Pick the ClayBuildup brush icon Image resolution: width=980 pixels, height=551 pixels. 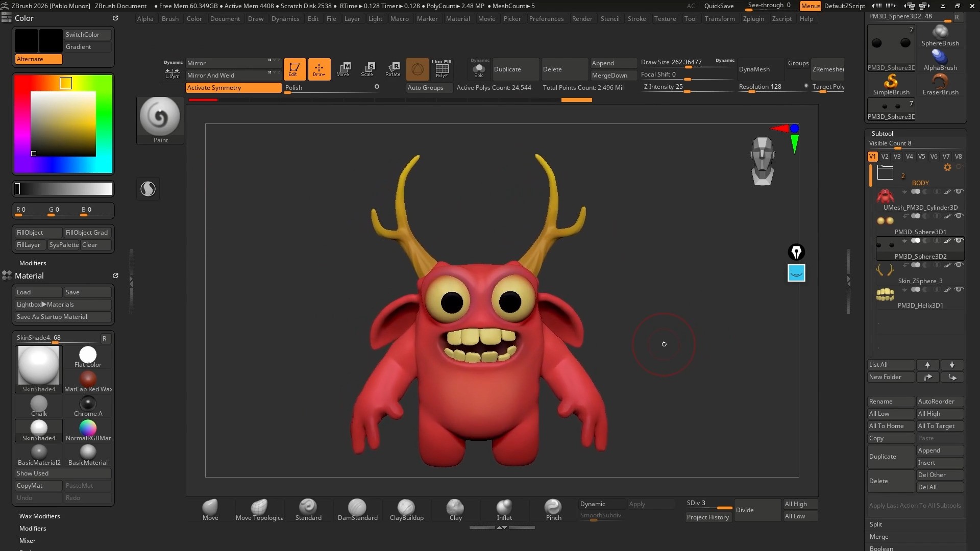pos(406,507)
